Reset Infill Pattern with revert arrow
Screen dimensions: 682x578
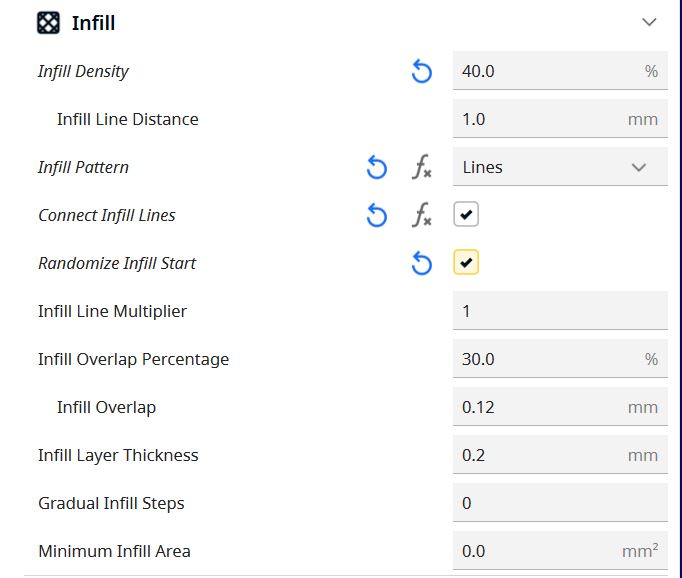pos(377,167)
